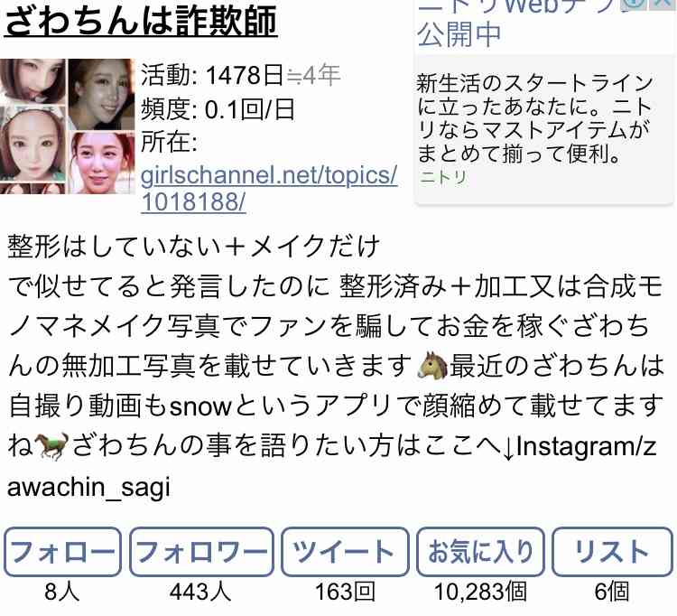This screenshot has height=616, width=677.
Task: Open the お気に入り button
Action: coord(480,552)
